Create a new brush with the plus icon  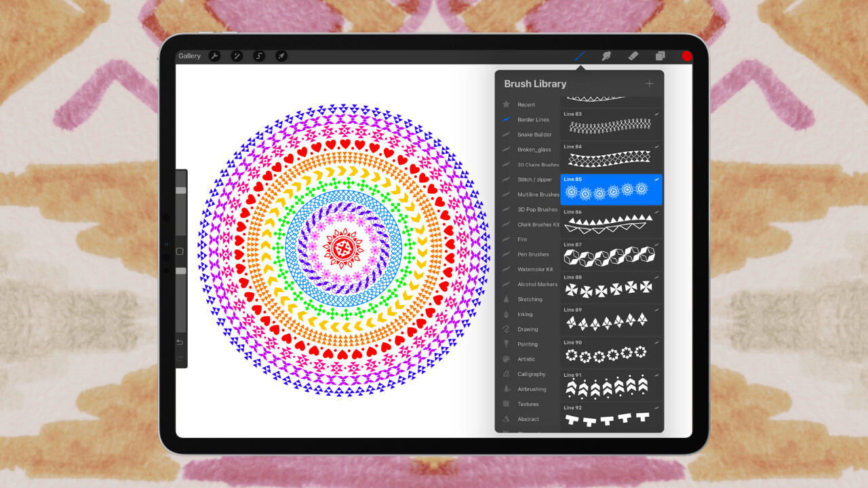649,83
